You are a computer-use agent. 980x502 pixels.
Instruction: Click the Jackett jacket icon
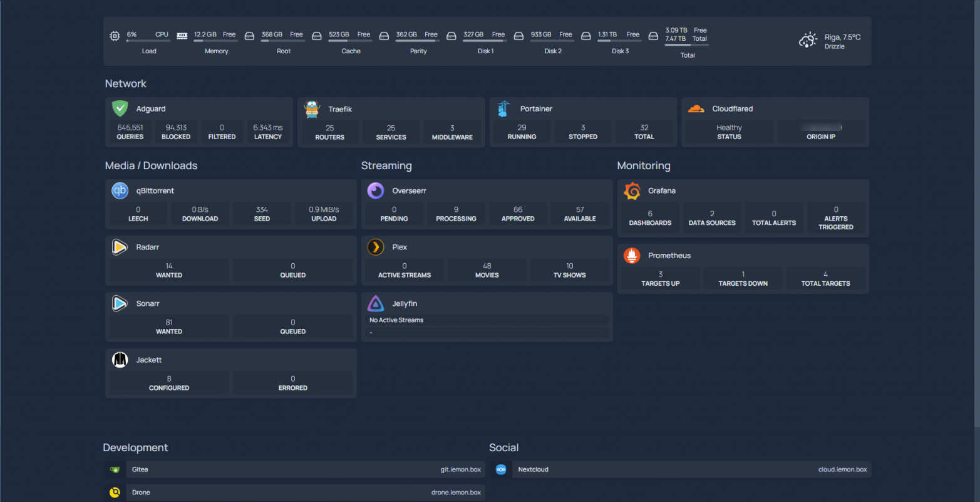(120, 360)
